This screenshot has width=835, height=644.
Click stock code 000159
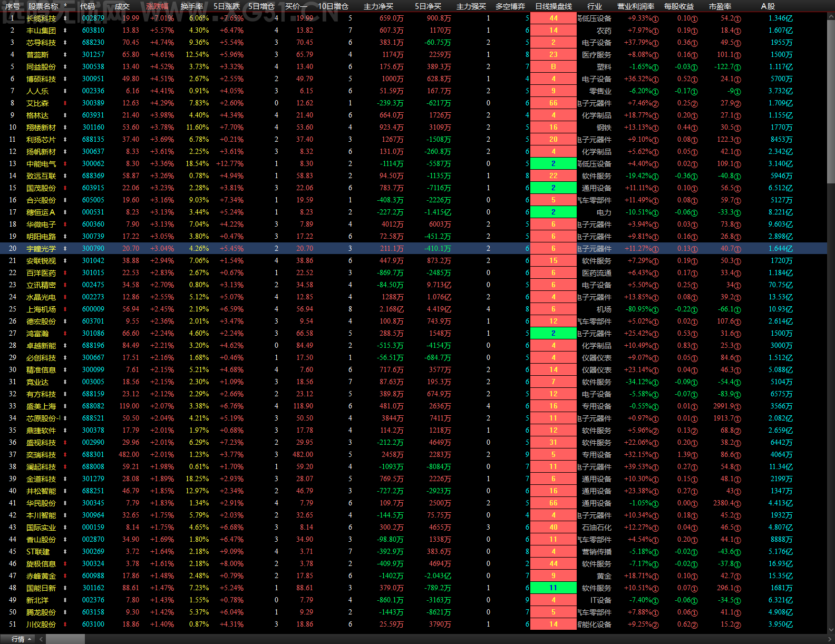pyautogui.click(x=93, y=528)
